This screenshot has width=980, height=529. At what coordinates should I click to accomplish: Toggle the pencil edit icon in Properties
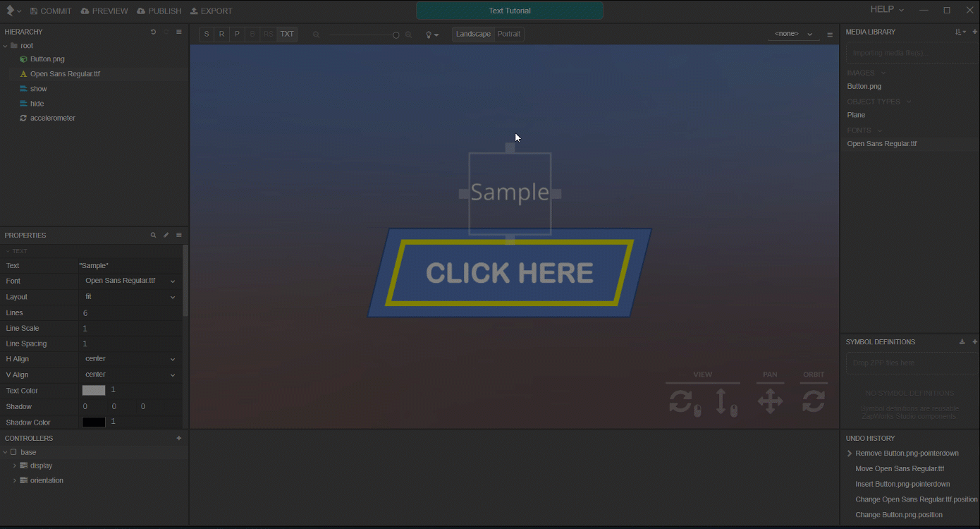(x=166, y=234)
